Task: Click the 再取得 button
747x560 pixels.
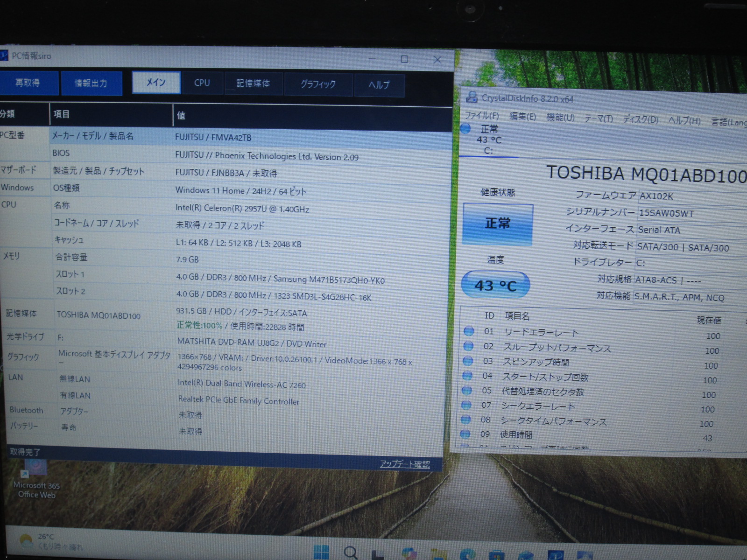Action: click(x=28, y=83)
